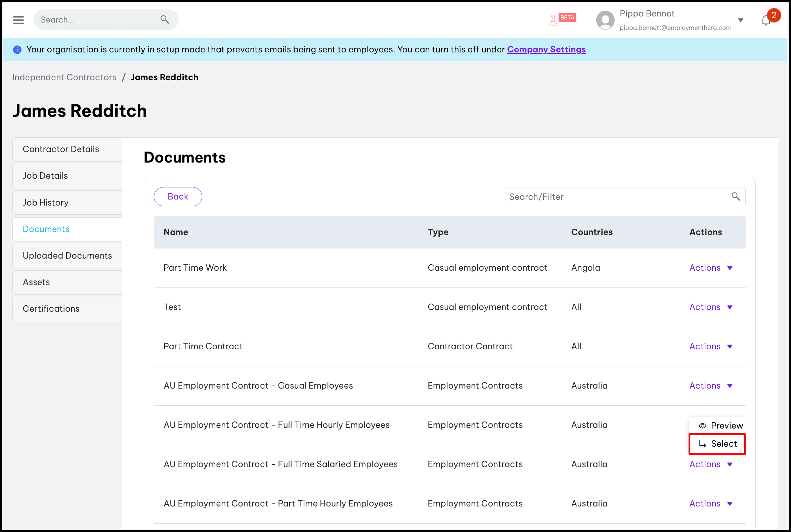Open the notifications bell
The width and height of the screenshot is (791, 532).
[x=766, y=20]
